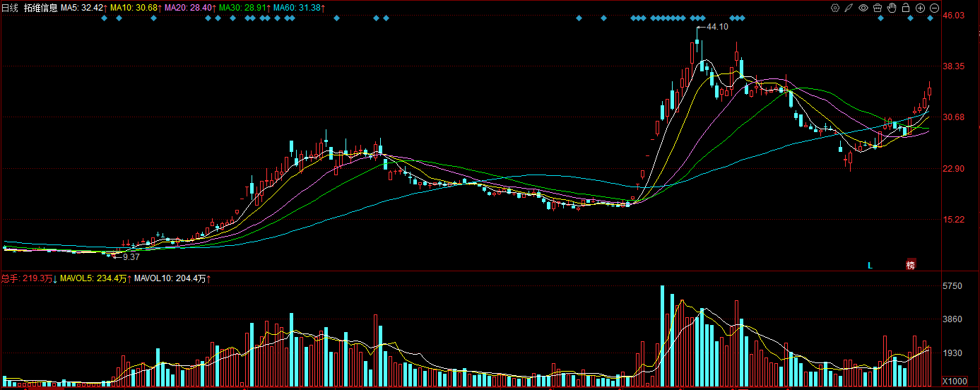Activate the hand pan tool
Viewport: 980px width, 390px height.
click(892, 8)
